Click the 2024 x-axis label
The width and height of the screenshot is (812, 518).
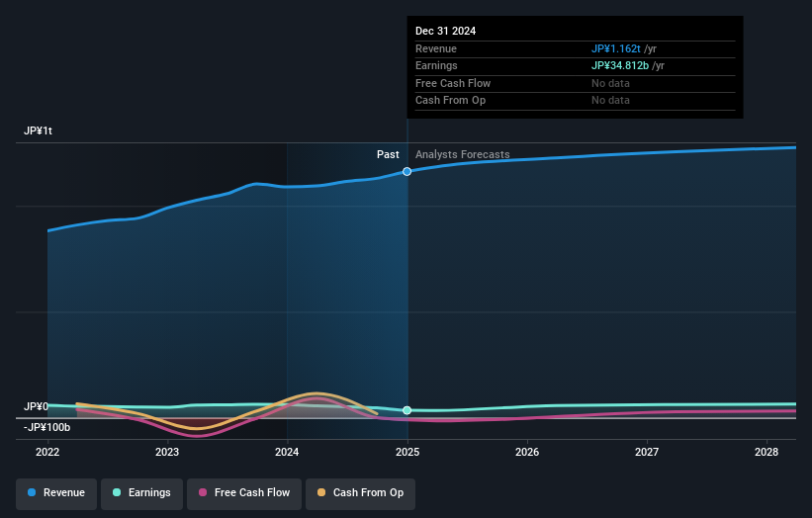[x=287, y=453]
